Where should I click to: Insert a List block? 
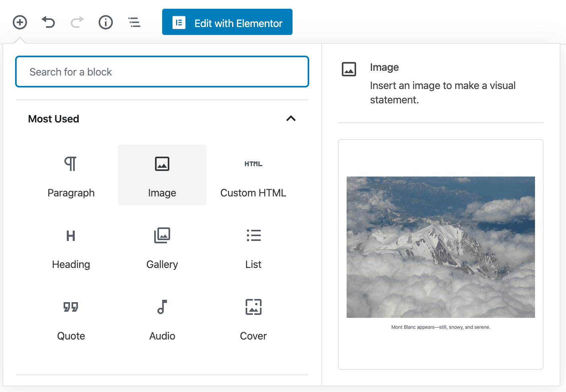click(x=253, y=247)
